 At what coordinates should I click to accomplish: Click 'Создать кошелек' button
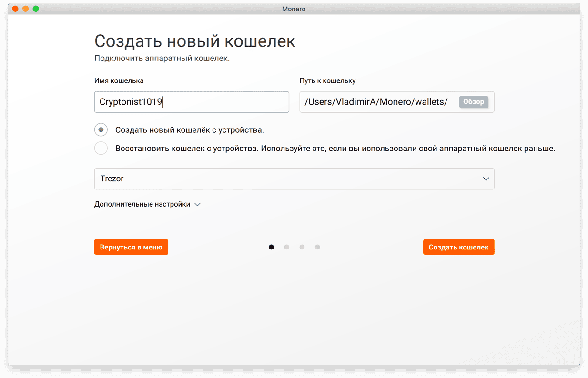coord(458,247)
